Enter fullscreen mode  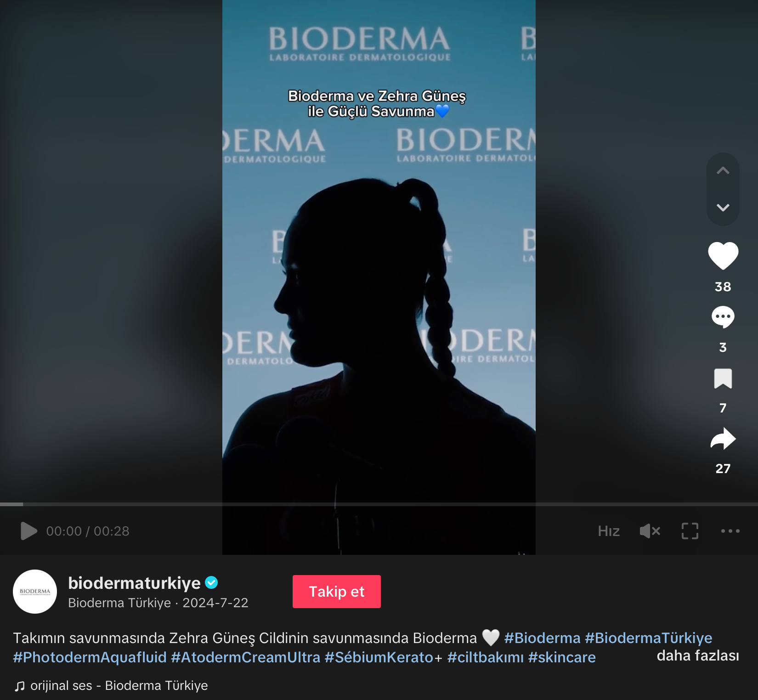click(x=690, y=531)
